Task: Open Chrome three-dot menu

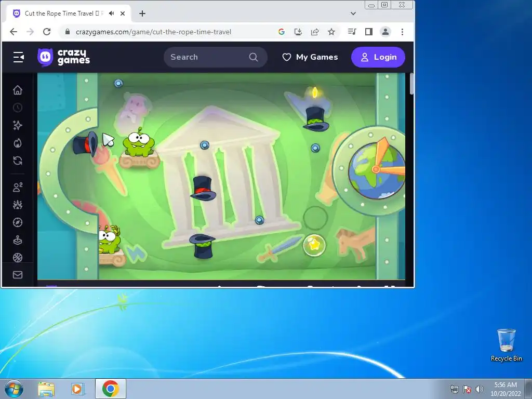Action: click(403, 32)
